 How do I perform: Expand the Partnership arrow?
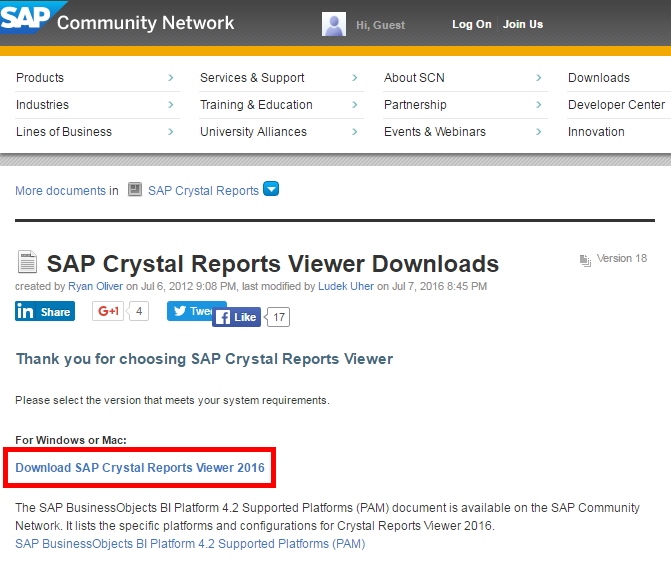point(539,105)
